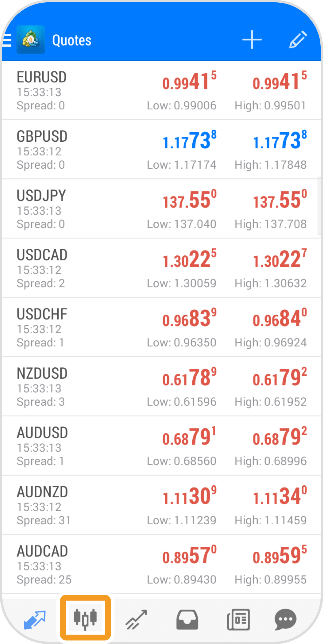This screenshot has height=644, width=323.
Task: Open the History inbox tray icon
Action: 187,619
